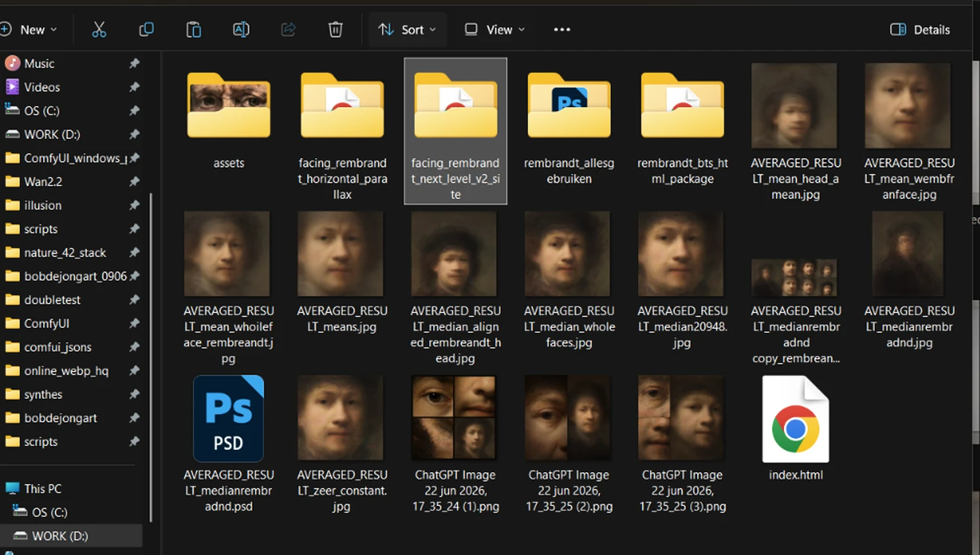Open the See more three-dots menu
Image resolution: width=980 pixels, height=555 pixels.
tap(562, 29)
